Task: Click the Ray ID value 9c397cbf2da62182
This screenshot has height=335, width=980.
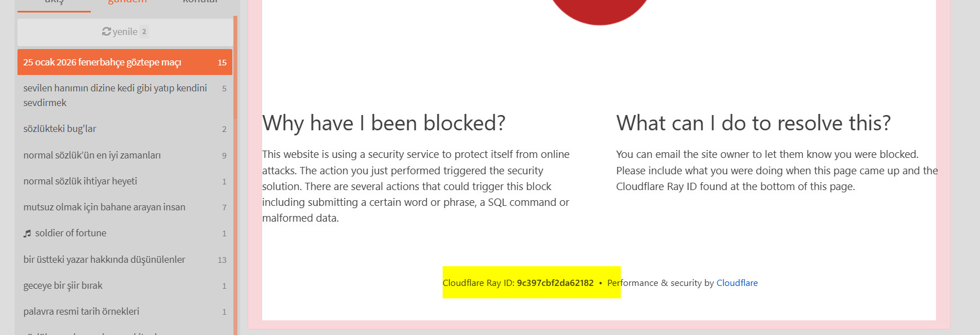Action: (555, 283)
